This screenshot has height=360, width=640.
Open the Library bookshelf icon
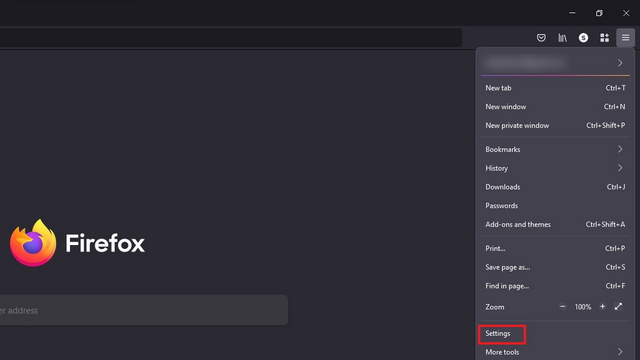tap(562, 38)
